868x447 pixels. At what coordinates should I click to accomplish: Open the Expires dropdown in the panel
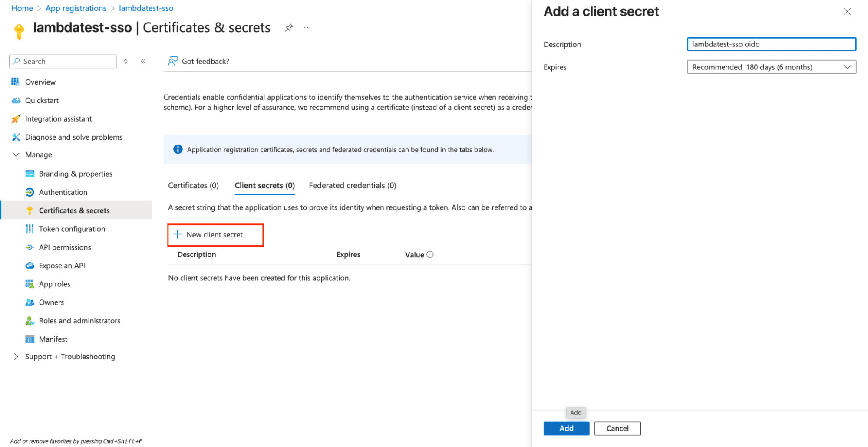pos(771,67)
